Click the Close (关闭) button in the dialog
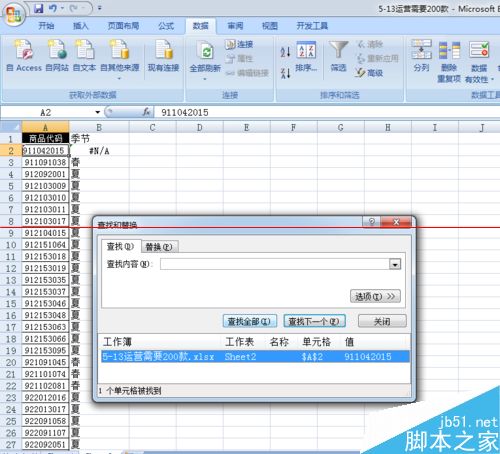This screenshot has height=454, width=500. pyautogui.click(x=382, y=321)
